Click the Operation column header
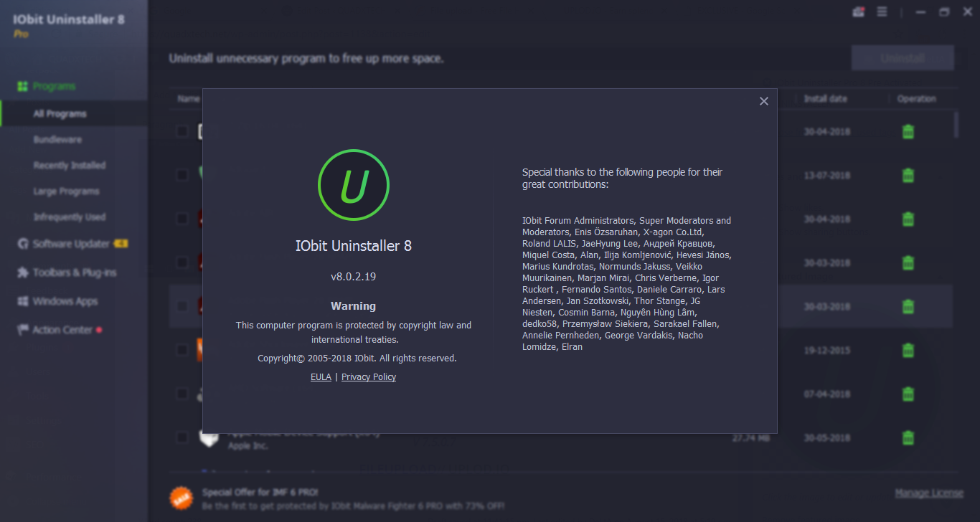This screenshot has height=522, width=980. 916,99
